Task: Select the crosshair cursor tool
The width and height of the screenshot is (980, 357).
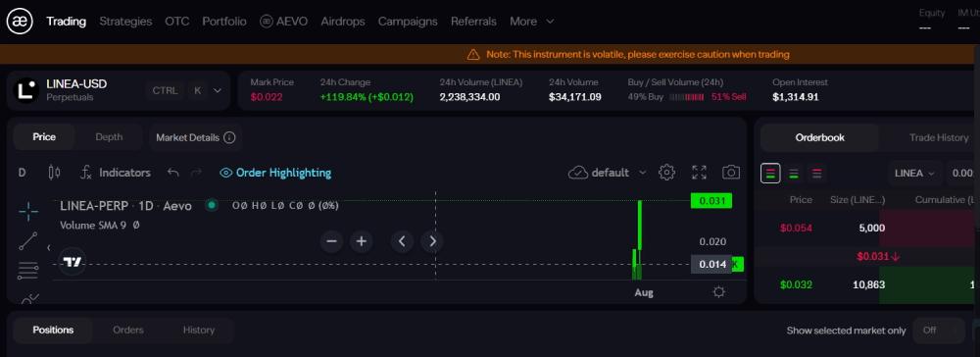Action: tap(28, 211)
